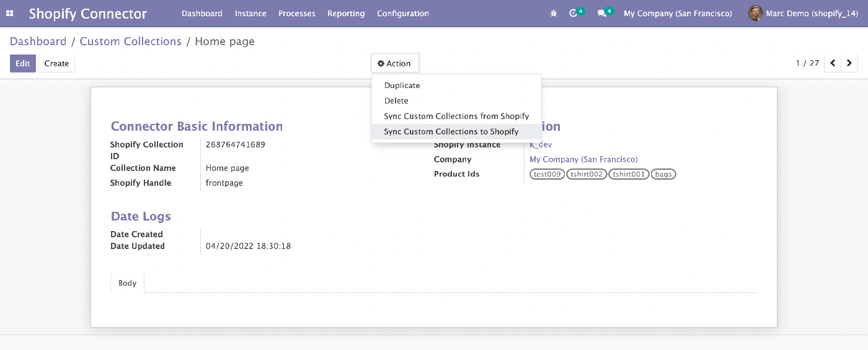Image resolution: width=868 pixels, height=350 pixels.
Task: Click Shopify Collection ID value 268764741689
Action: tap(236, 144)
